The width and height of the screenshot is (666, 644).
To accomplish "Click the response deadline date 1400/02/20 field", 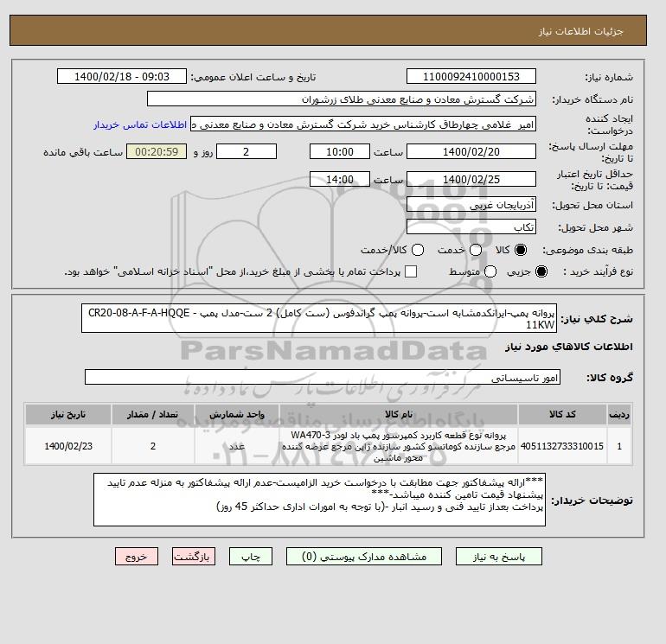I will (x=471, y=151).
